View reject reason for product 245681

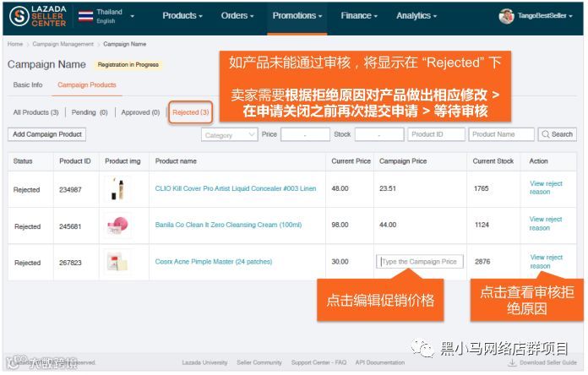click(546, 224)
